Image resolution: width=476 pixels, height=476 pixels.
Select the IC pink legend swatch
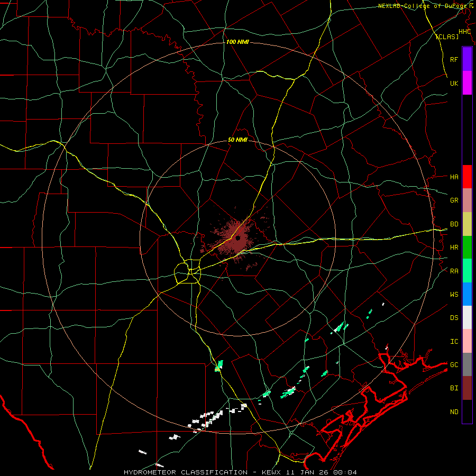pyautogui.click(x=467, y=341)
